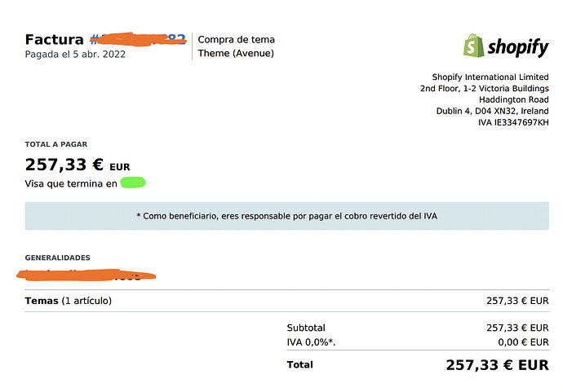Click the reverse charge IVA notice banner
Viewport: 563px width, 392px height.
pyautogui.click(x=287, y=216)
